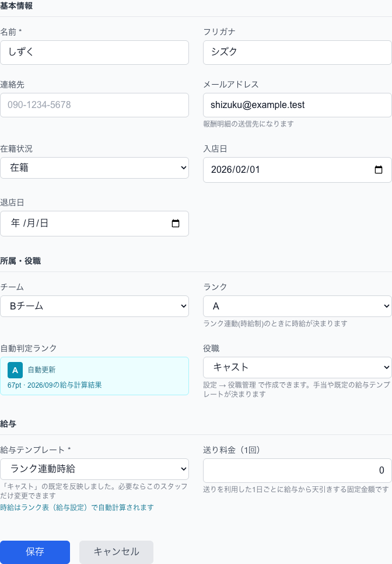Click the 給与 section heading
This screenshot has width=392, height=564.
[x=8, y=424]
